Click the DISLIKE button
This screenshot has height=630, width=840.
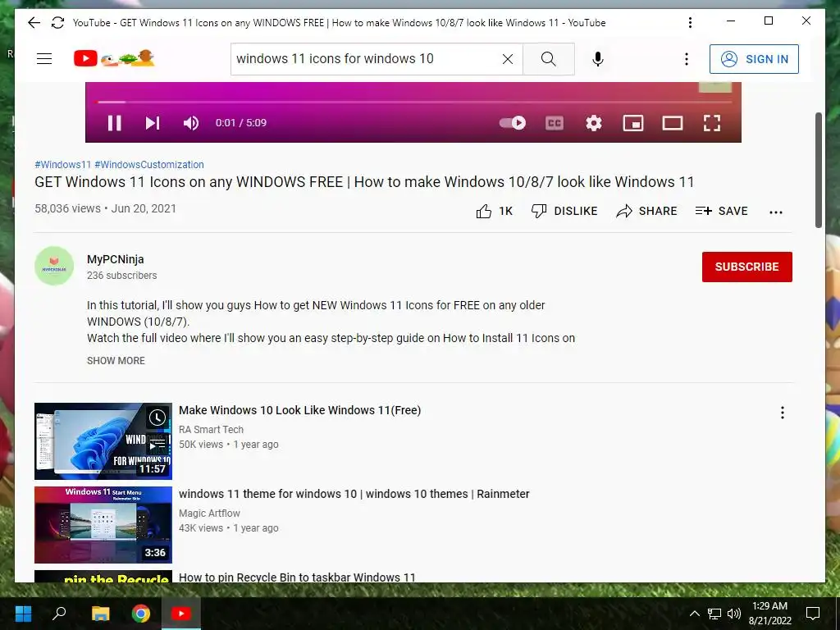tap(564, 211)
